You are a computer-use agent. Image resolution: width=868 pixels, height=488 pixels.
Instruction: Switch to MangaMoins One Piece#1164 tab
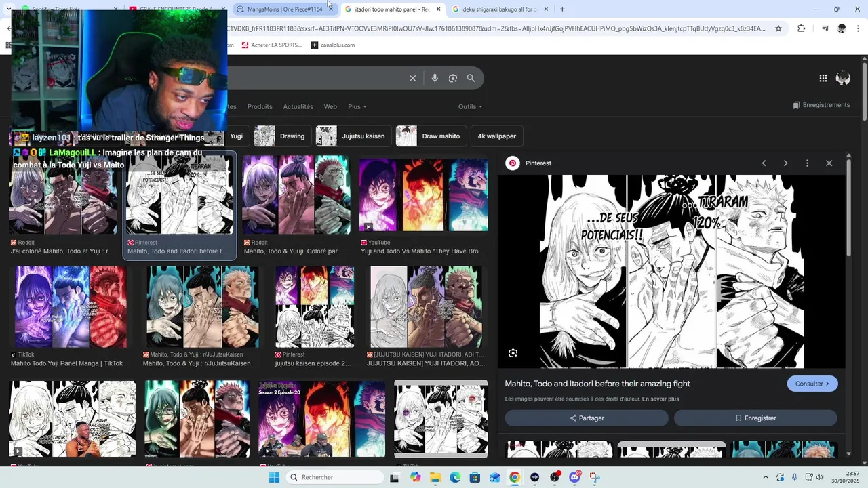point(284,9)
